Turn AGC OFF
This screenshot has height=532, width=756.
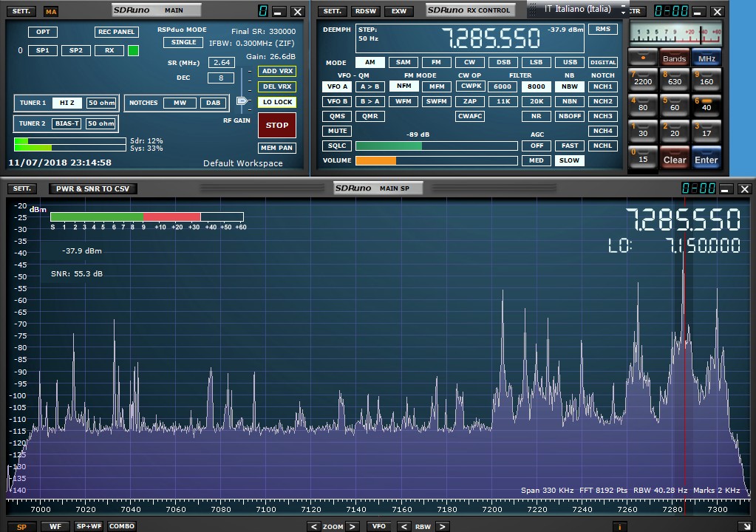(536, 146)
